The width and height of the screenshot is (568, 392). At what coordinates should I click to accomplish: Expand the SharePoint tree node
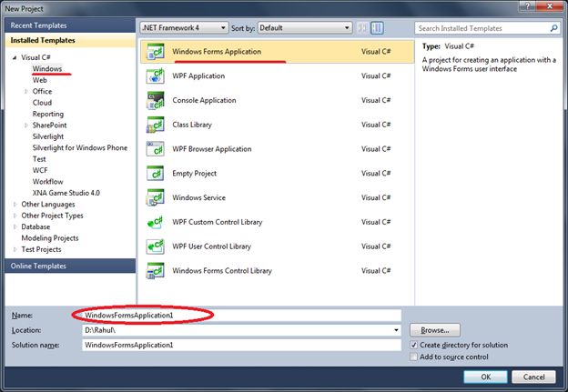tap(26, 126)
